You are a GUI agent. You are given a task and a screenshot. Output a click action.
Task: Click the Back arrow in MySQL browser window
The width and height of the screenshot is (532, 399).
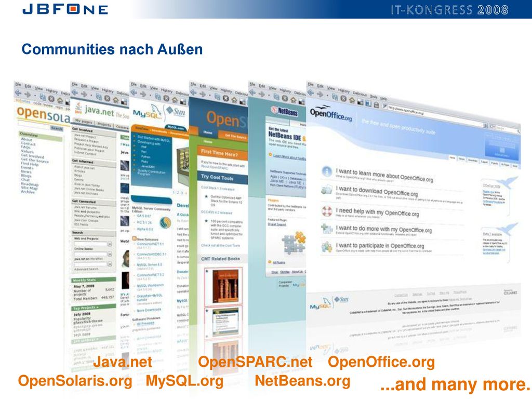tap(134, 92)
